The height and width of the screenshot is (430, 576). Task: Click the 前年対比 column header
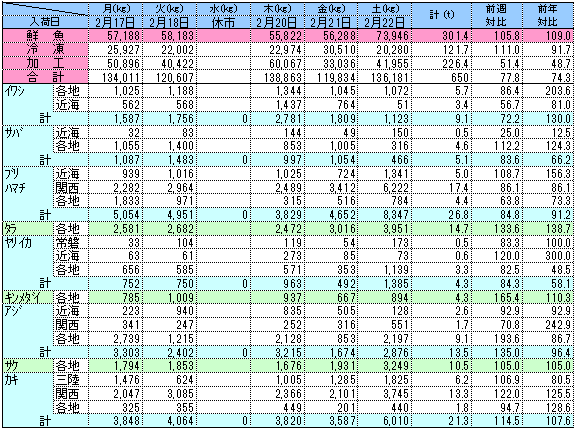click(x=547, y=15)
